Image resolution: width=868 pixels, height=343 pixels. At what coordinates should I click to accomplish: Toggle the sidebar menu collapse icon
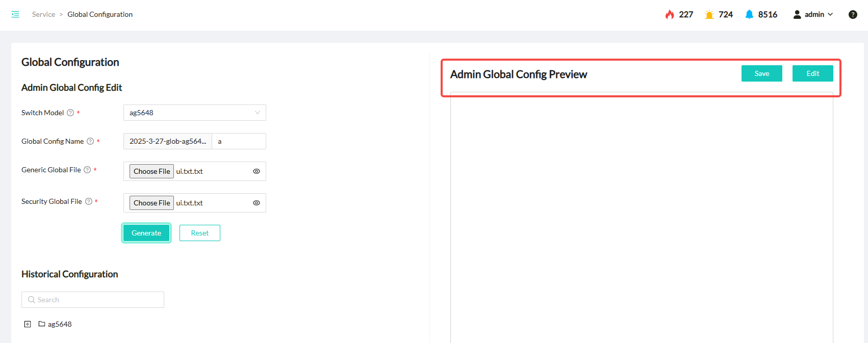click(15, 14)
